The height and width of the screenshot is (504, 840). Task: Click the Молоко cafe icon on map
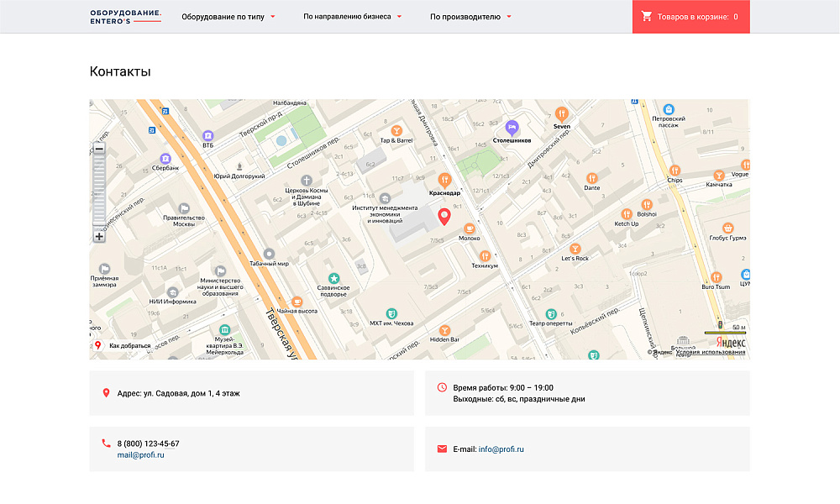pyautogui.click(x=470, y=227)
